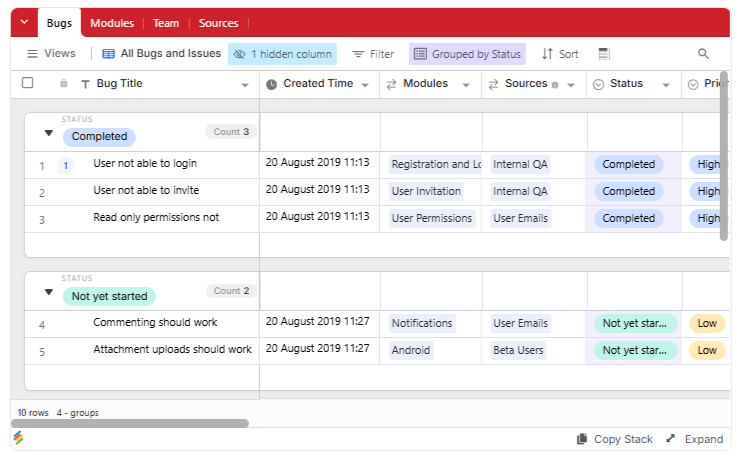Open the Sort options
The height and width of the screenshot is (460, 748).
point(560,54)
